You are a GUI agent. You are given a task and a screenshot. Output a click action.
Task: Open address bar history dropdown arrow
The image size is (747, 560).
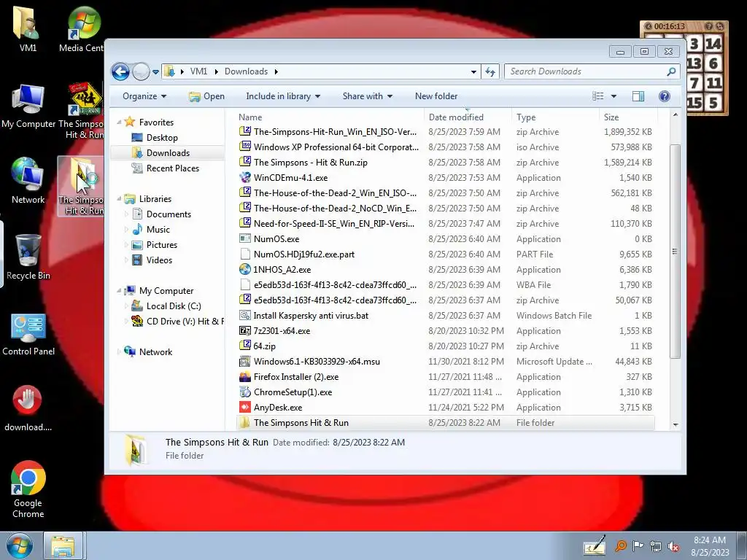tap(473, 72)
